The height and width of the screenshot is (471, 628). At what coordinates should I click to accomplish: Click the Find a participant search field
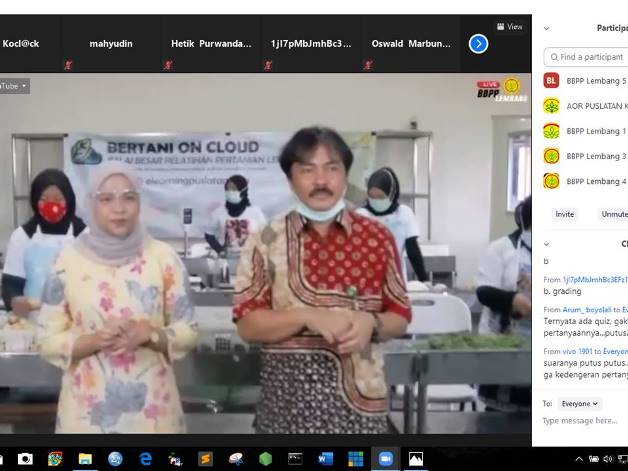click(590, 57)
